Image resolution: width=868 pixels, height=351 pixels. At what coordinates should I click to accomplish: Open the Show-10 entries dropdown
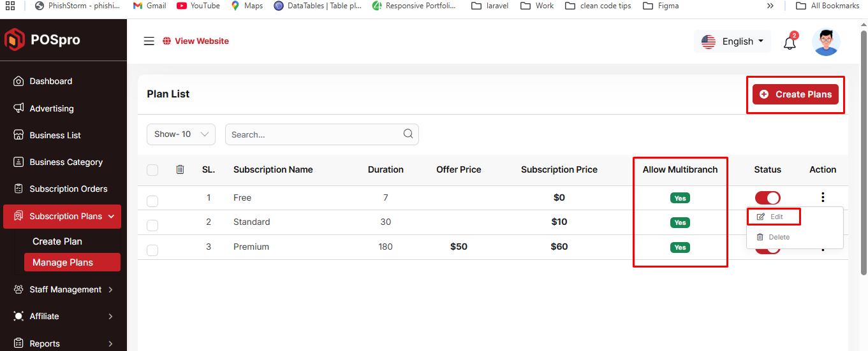(x=181, y=134)
